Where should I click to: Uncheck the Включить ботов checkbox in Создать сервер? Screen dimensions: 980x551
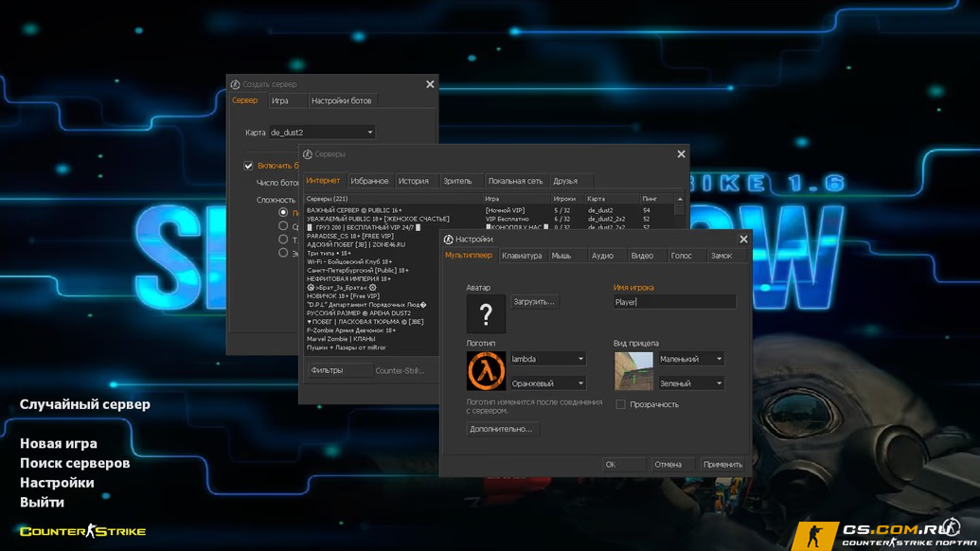248,166
